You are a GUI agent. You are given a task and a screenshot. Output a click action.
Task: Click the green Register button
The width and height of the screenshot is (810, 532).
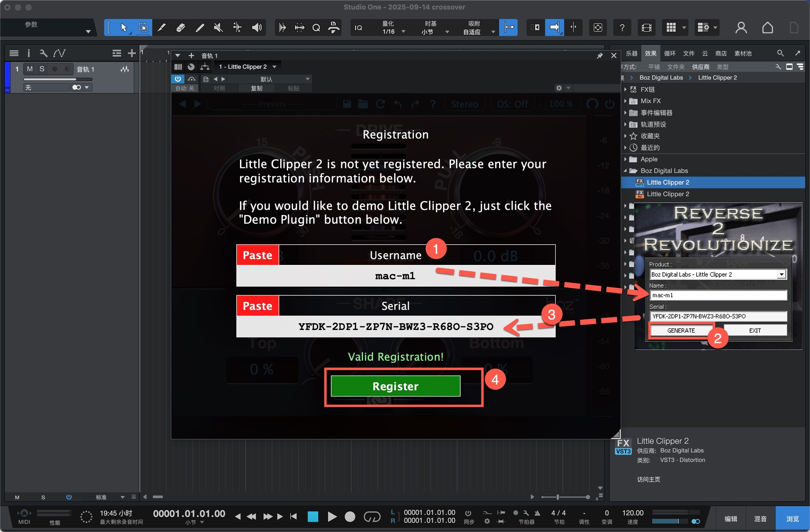pos(395,386)
